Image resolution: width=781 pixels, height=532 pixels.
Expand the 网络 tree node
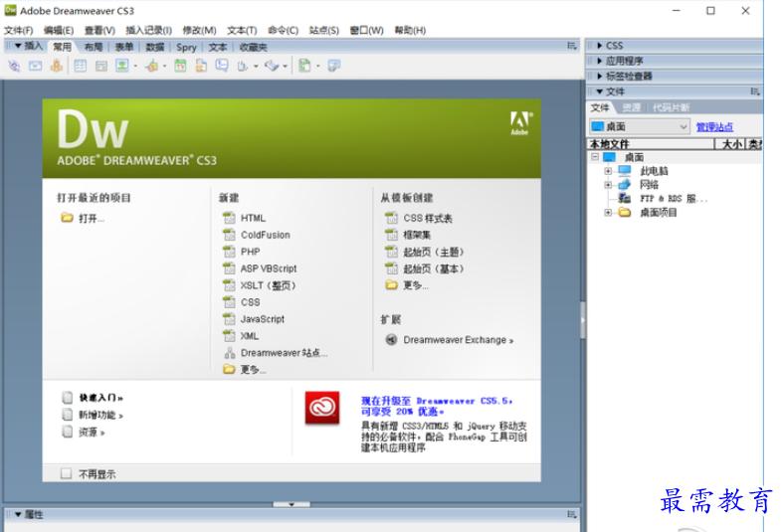click(x=608, y=185)
